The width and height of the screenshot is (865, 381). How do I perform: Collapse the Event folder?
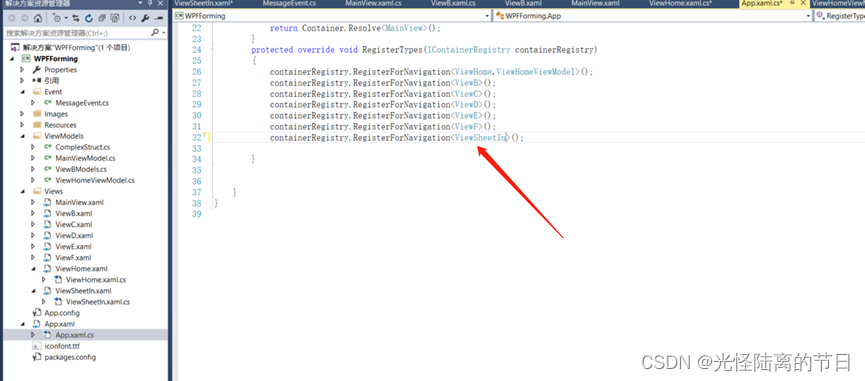click(22, 92)
